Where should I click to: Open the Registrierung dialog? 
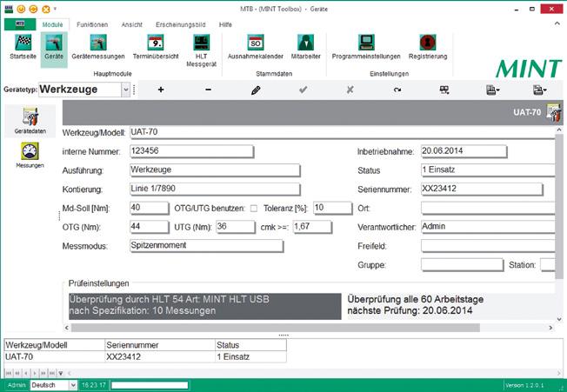[428, 48]
